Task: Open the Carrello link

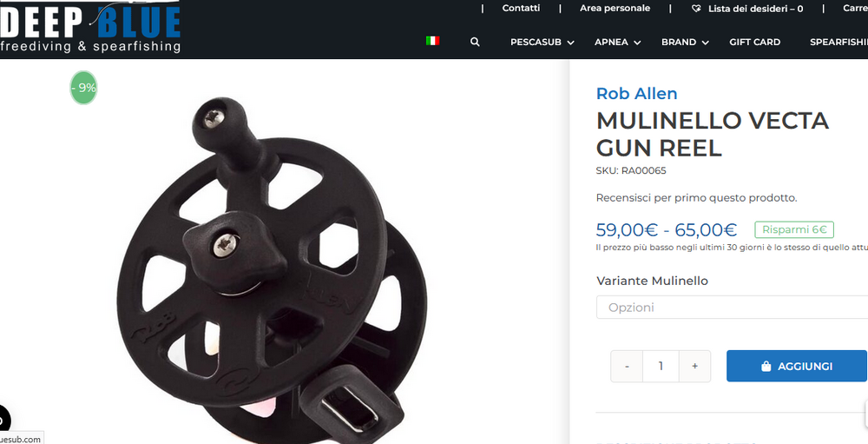Action: pos(855,9)
